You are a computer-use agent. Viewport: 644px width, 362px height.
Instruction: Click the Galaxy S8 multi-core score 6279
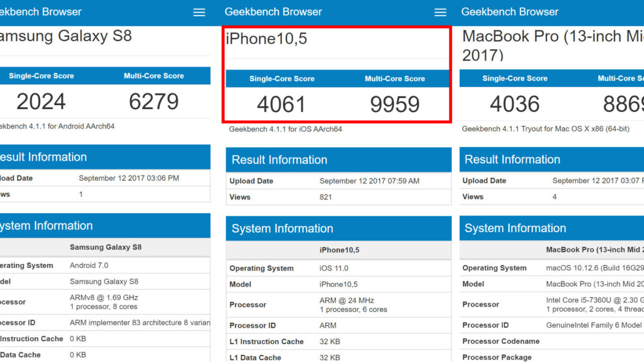153,102
